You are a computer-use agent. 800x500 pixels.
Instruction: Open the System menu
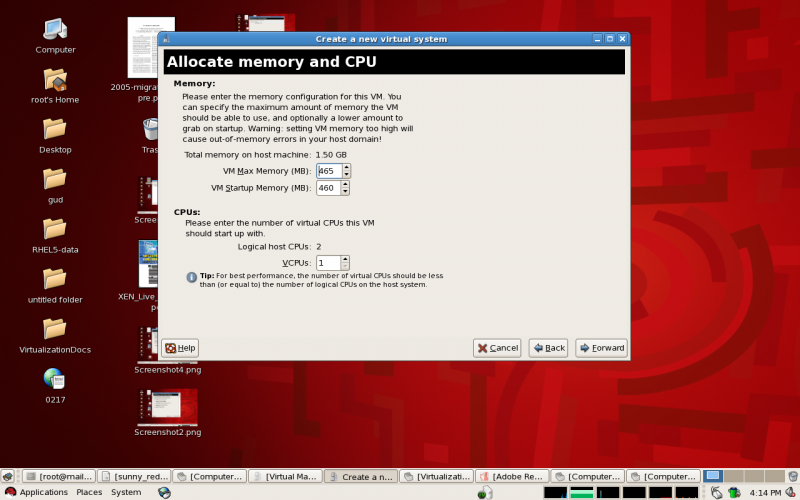click(x=126, y=492)
